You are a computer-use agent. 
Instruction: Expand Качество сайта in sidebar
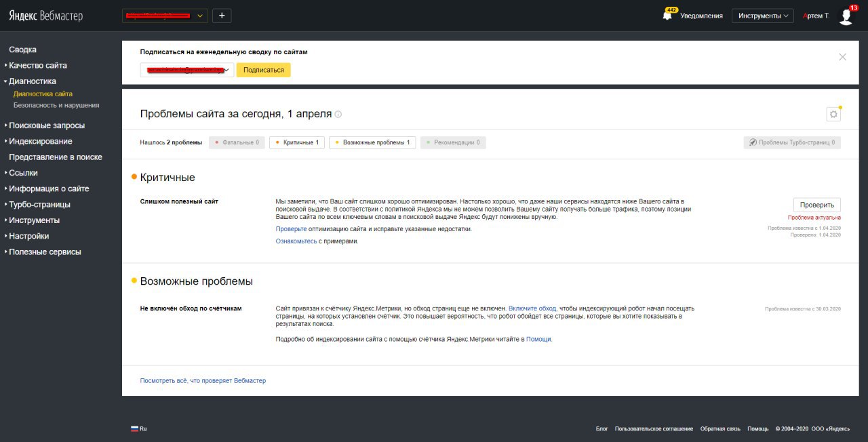pyautogui.click(x=37, y=65)
